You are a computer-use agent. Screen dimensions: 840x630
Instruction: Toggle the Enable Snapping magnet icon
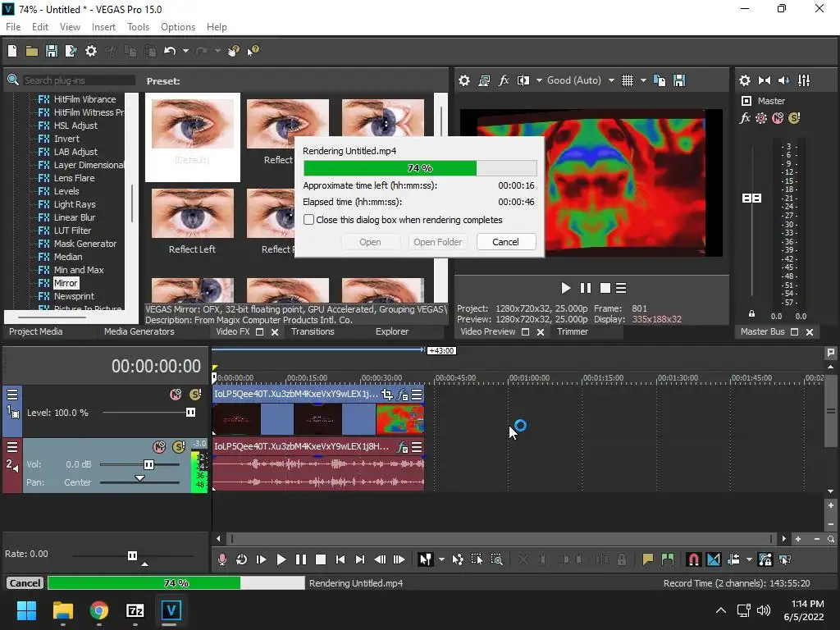tap(694, 559)
